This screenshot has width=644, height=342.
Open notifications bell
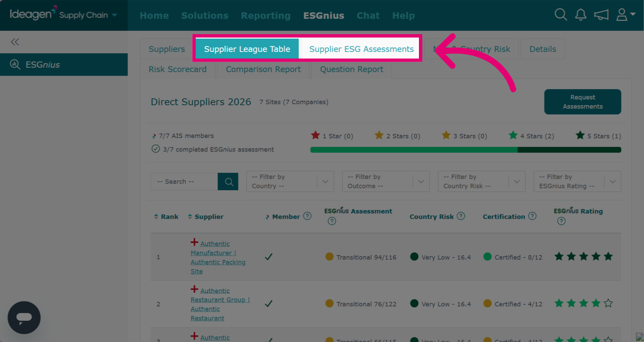pos(581,15)
